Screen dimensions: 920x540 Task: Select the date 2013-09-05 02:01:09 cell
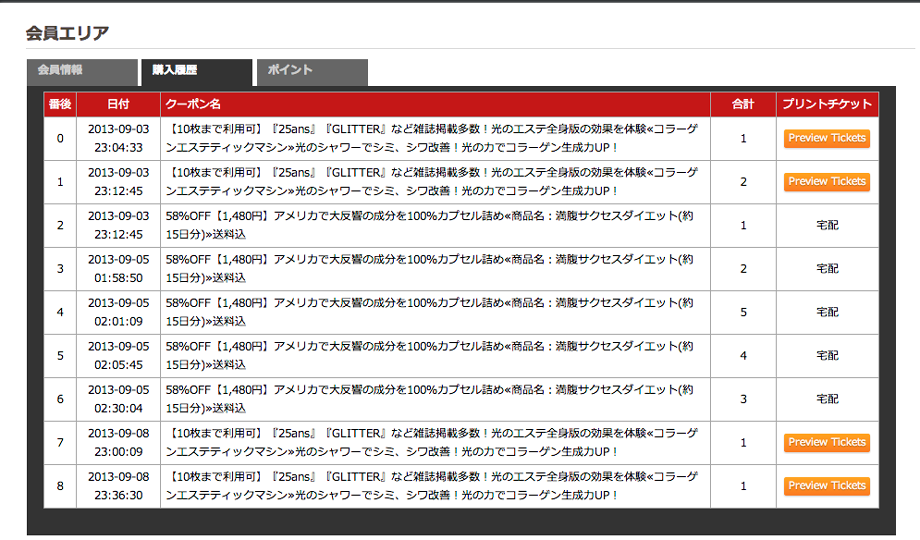(118, 312)
